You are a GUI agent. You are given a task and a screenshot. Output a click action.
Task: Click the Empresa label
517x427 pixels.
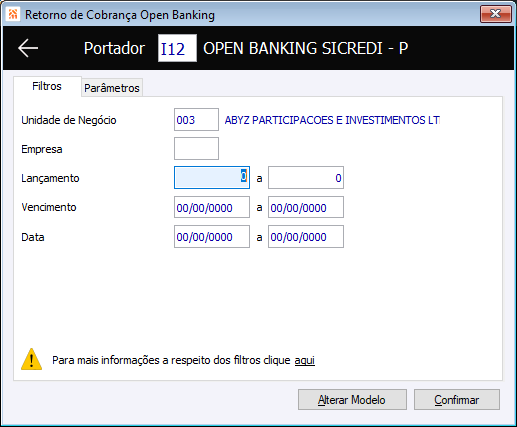coord(42,149)
